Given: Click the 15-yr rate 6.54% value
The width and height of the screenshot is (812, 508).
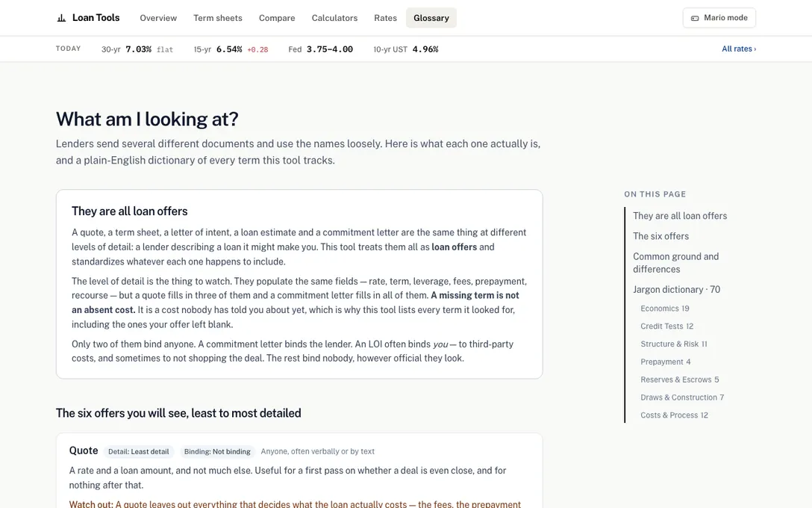Looking at the screenshot, I should pyautogui.click(x=229, y=49).
